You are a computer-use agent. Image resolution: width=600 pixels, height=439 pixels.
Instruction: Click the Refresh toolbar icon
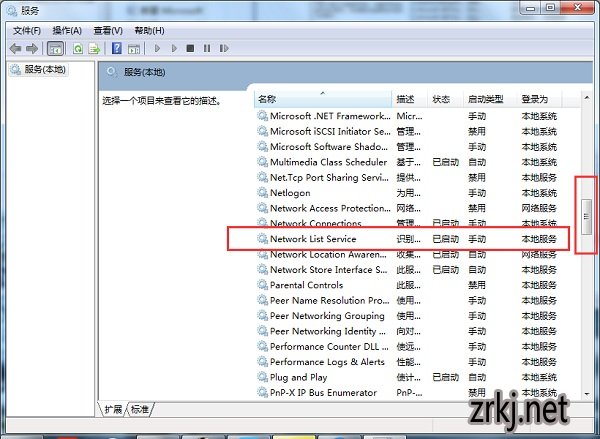coord(78,49)
